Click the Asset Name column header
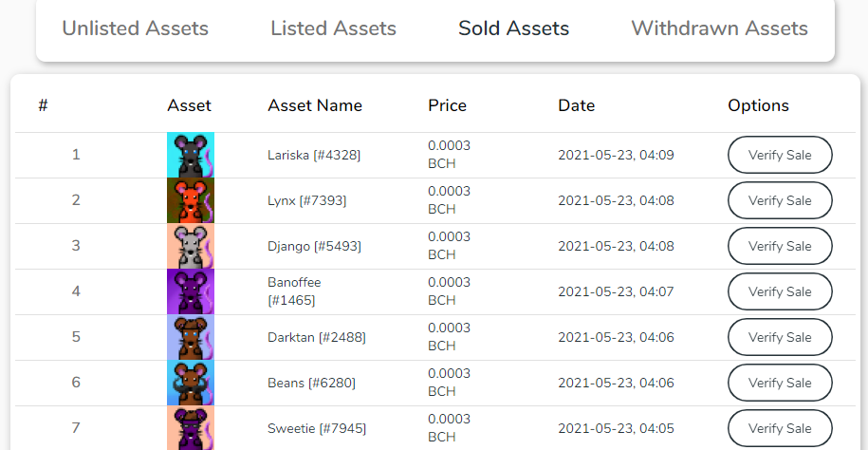This screenshot has height=450, width=868. (x=315, y=105)
